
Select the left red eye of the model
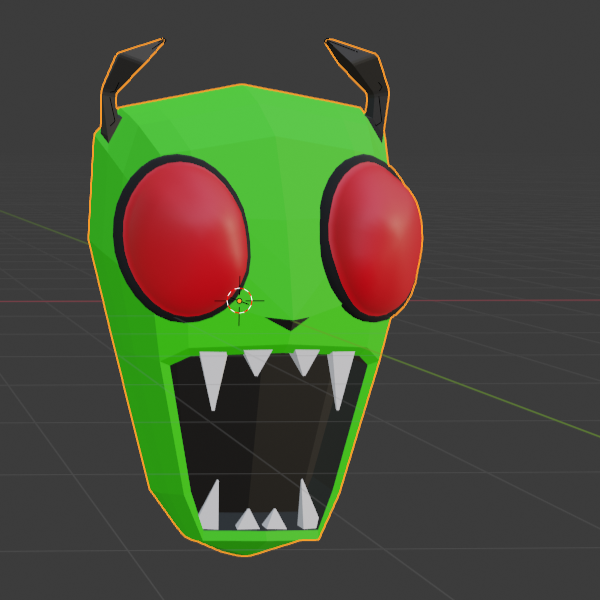click(185, 239)
